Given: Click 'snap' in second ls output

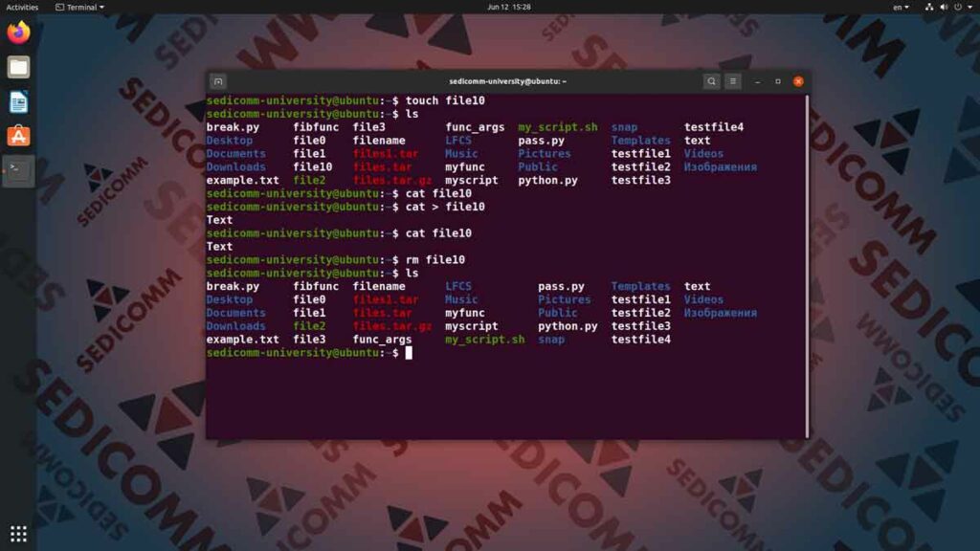Looking at the screenshot, I should [x=550, y=340].
